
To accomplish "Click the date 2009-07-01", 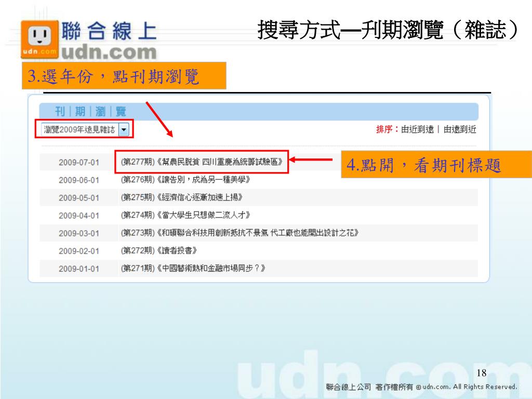I will [79, 163].
